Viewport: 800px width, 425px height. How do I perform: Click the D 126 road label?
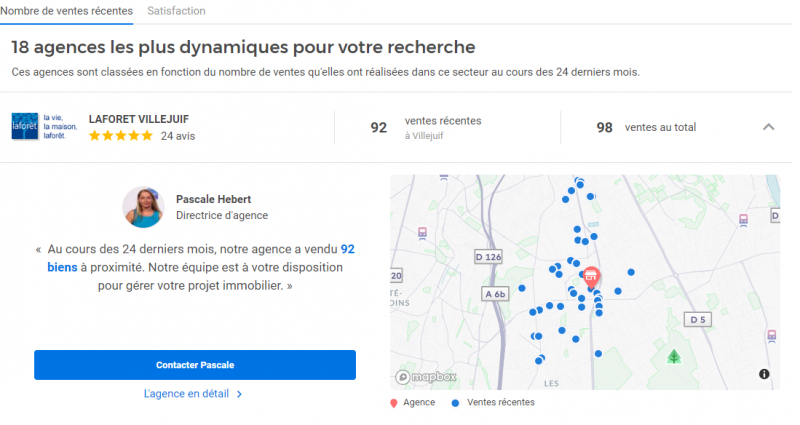[490, 257]
